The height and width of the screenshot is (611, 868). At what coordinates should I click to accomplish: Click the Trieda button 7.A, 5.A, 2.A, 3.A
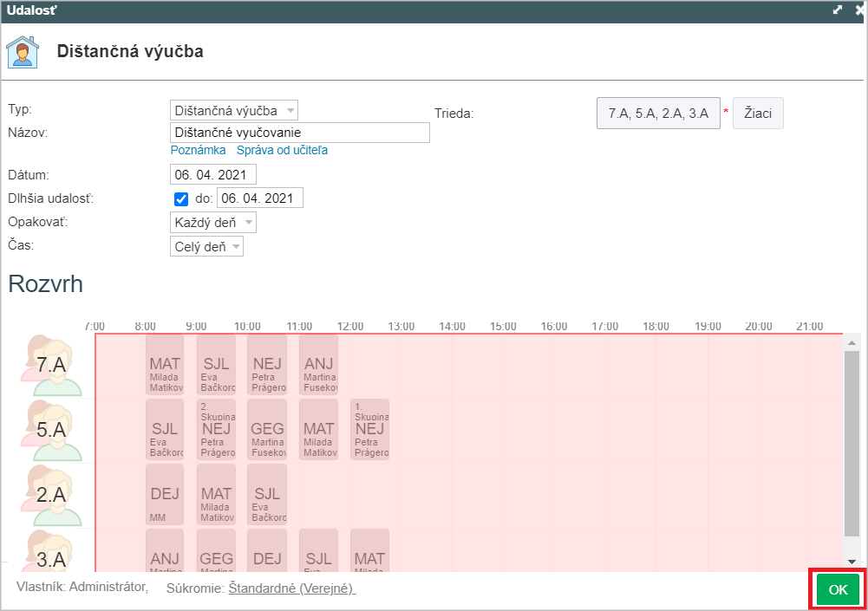pyautogui.click(x=658, y=114)
